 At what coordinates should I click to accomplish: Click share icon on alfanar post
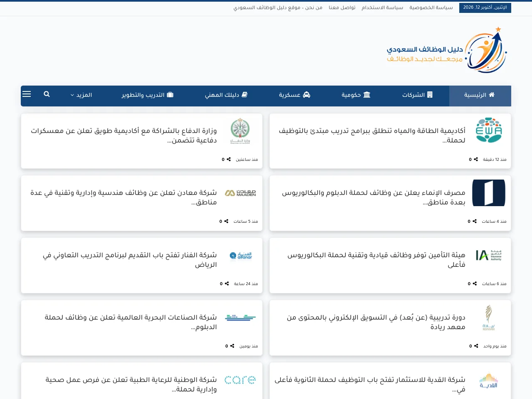227,283
